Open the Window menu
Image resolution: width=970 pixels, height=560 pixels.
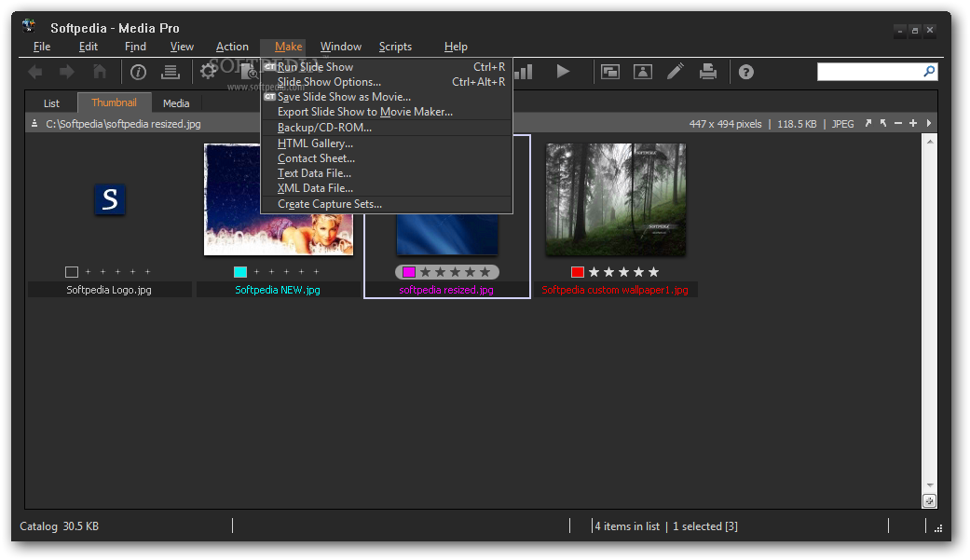tap(341, 47)
